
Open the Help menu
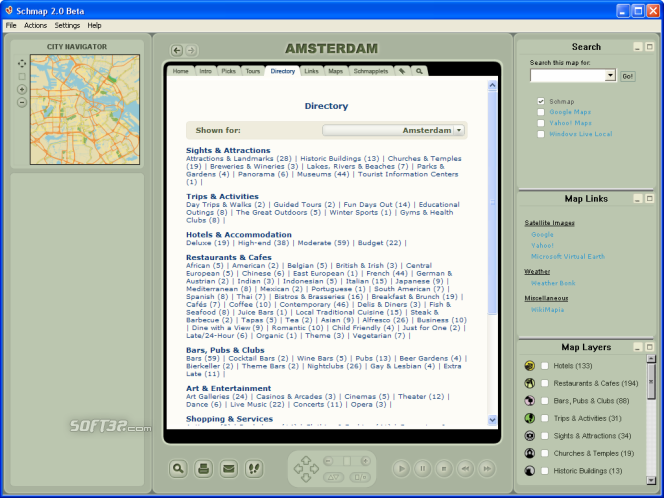[x=94, y=25]
